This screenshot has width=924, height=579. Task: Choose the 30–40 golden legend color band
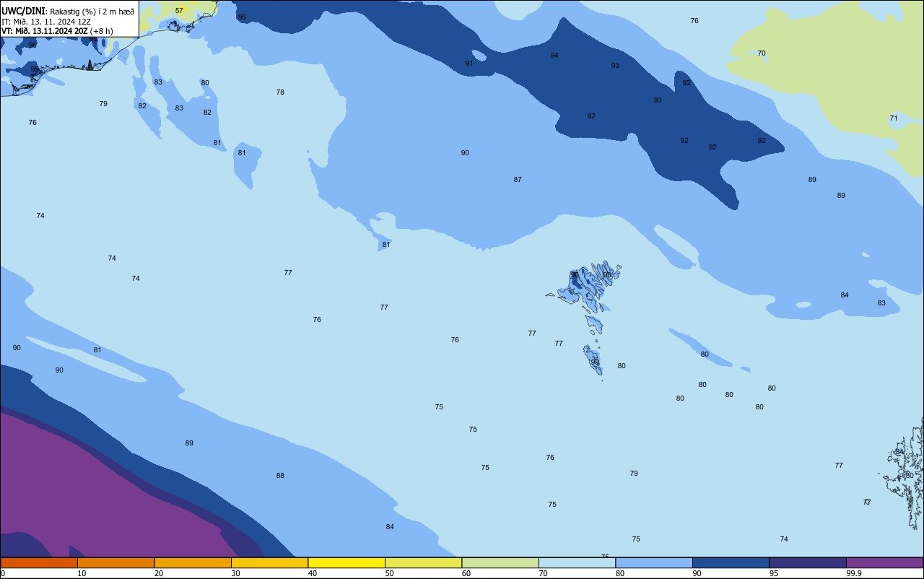269,562
